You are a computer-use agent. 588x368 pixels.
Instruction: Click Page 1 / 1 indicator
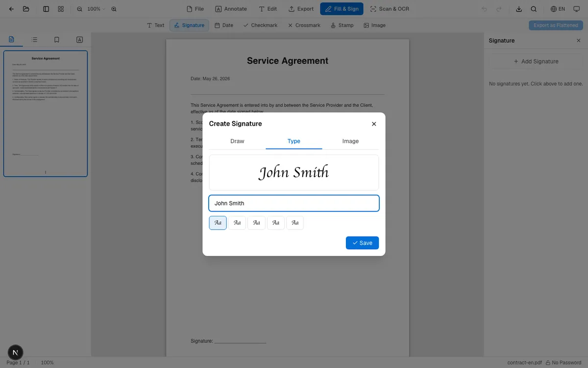point(18,363)
